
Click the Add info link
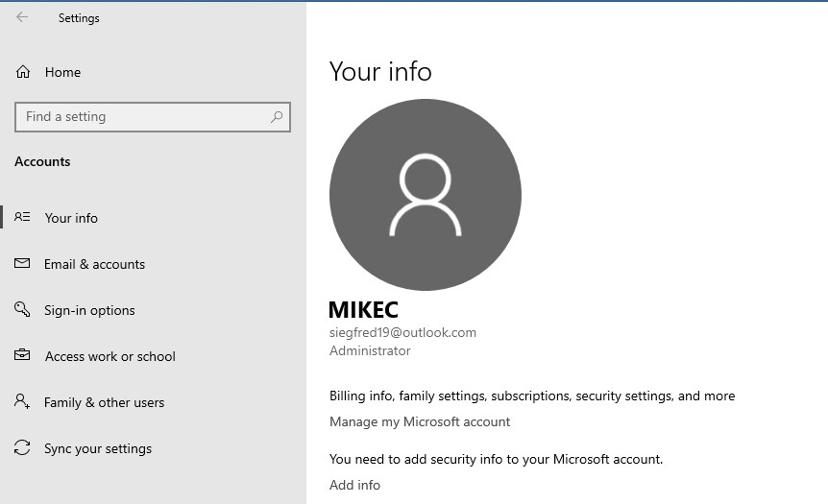click(x=354, y=485)
